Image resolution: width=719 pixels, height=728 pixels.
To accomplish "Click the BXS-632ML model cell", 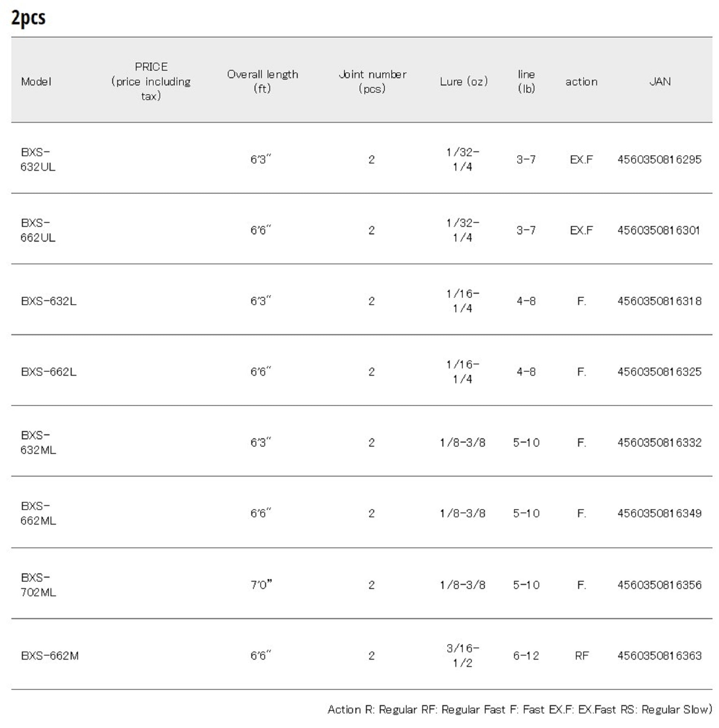I will point(38,442).
